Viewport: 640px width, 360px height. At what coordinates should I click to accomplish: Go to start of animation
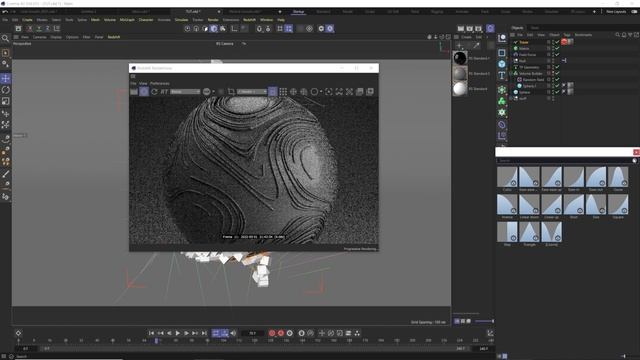pos(151,333)
